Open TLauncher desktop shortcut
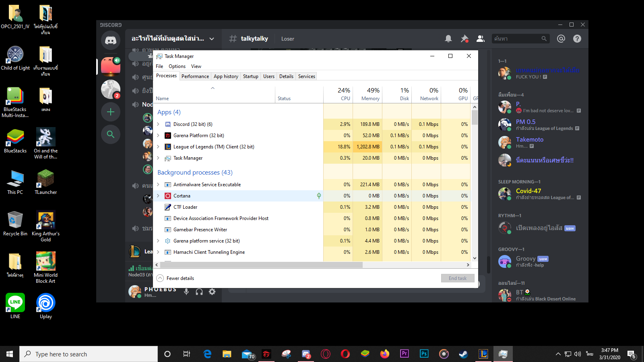644x362 pixels. (x=45, y=182)
